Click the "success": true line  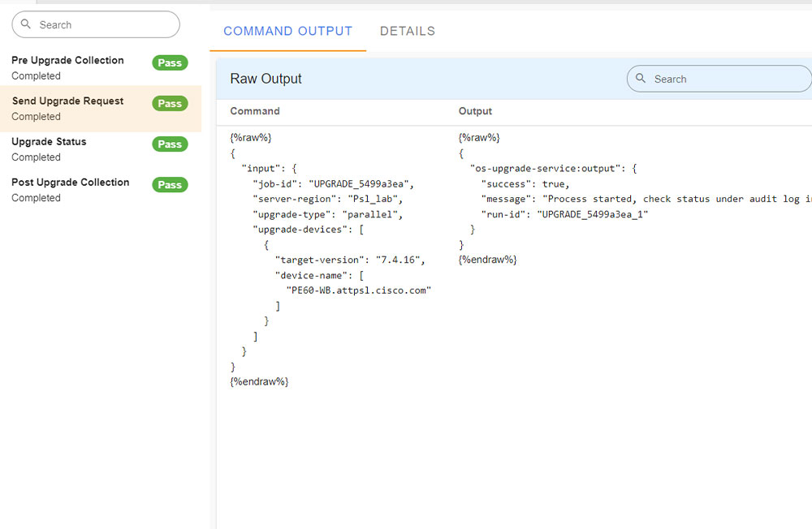click(x=525, y=183)
